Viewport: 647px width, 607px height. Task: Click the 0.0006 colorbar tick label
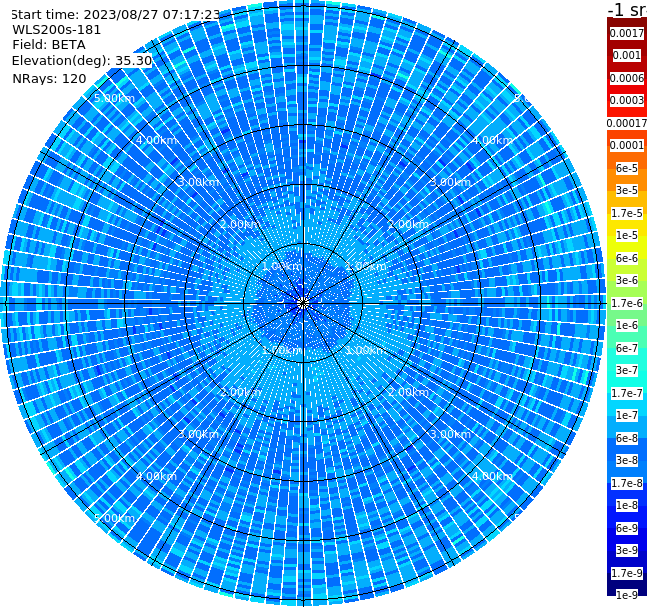[x=627, y=78]
